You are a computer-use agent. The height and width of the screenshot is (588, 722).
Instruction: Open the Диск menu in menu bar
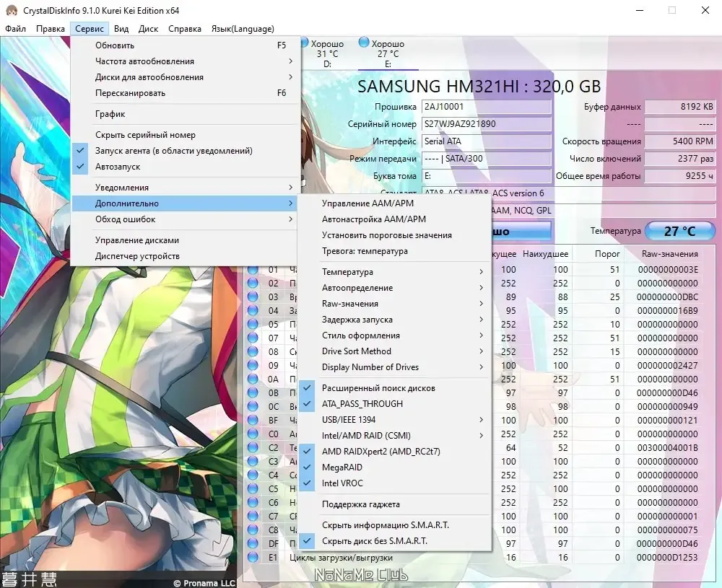tap(148, 29)
